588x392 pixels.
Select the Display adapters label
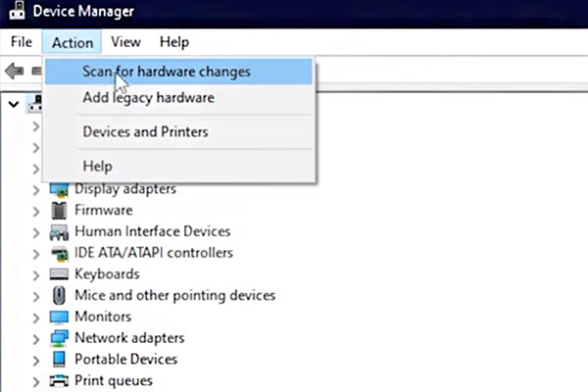click(x=125, y=189)
